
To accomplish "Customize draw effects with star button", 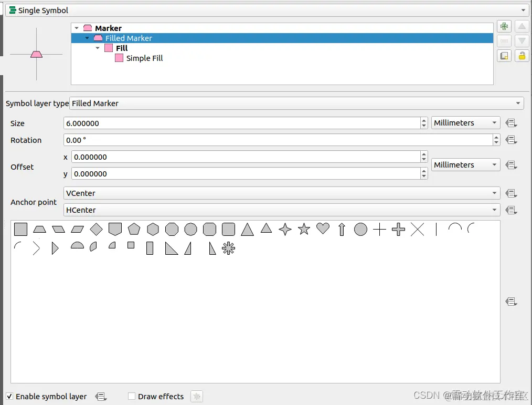I will (197, 396).
